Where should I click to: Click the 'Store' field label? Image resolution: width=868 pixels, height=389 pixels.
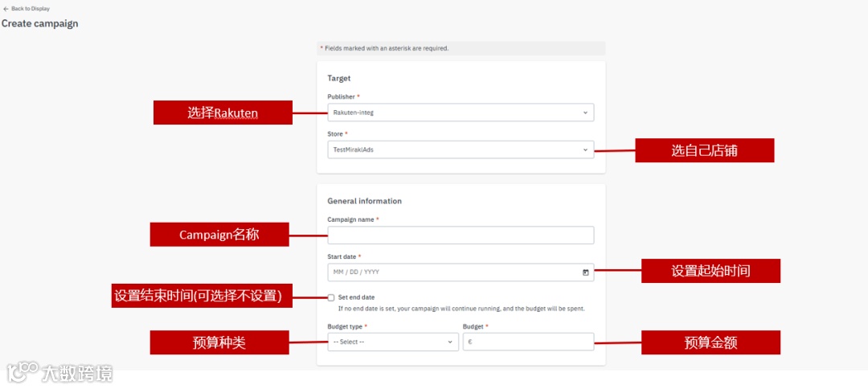click(337, 134)
